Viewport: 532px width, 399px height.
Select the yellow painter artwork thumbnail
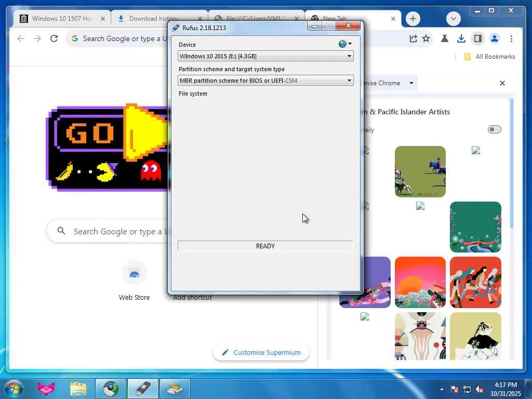point(475,336)
